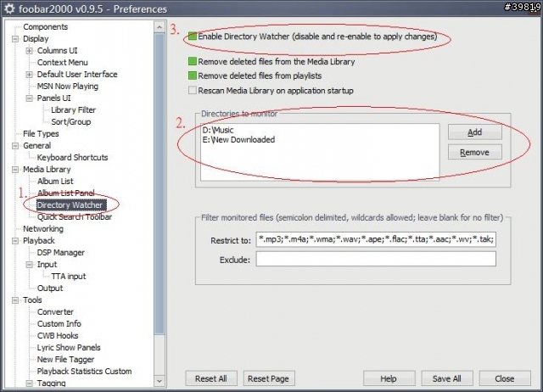Enable Rescan Media Library on application startup

point(193,91)
